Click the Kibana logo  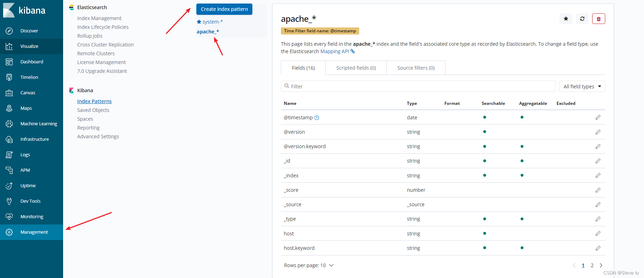[x=24, y=10]
